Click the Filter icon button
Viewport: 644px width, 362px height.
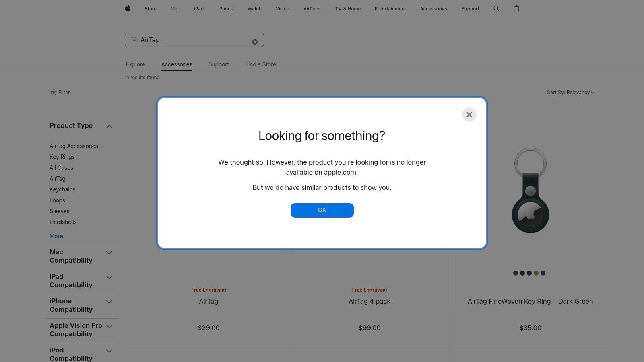tap(60, 93)
